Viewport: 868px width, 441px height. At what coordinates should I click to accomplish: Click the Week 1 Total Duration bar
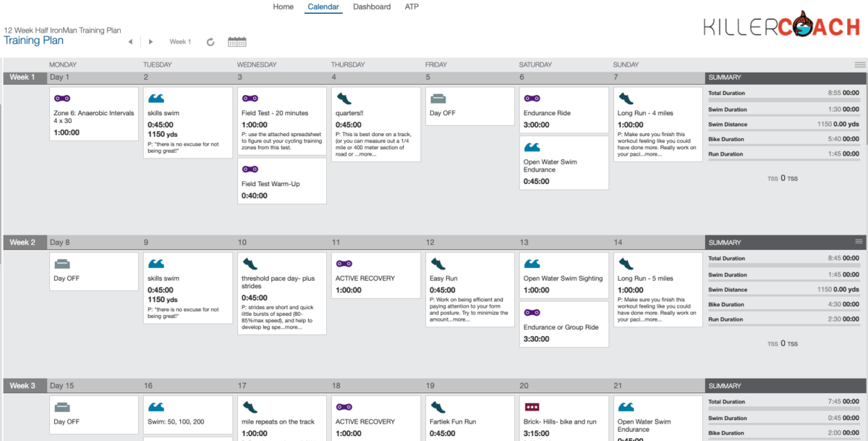coord(783,98)
